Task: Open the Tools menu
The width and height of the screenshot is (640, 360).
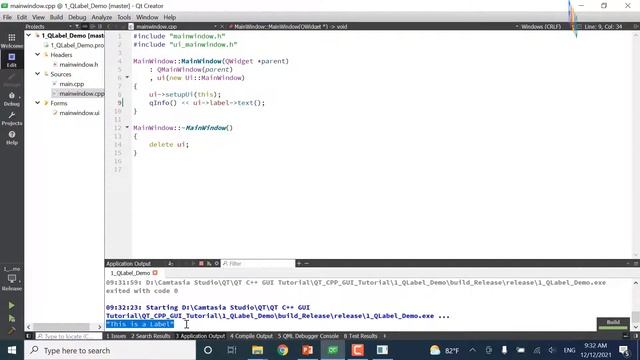Action: 124,17
